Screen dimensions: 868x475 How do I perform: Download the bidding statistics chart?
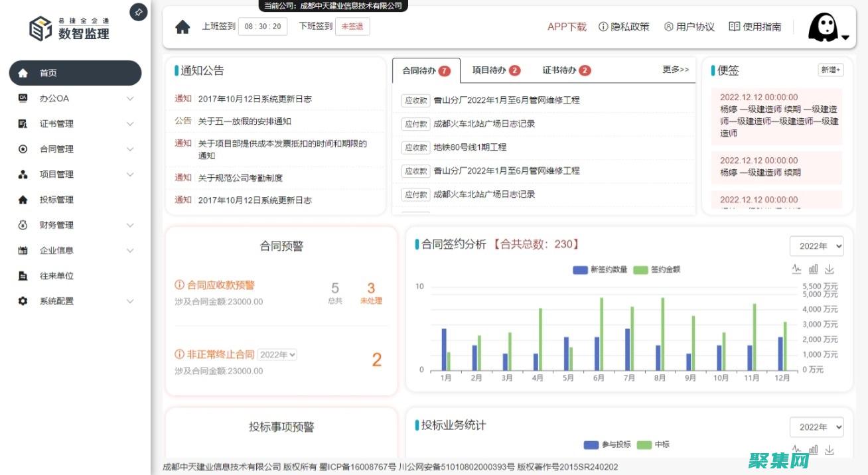click(x=830, y=450)
